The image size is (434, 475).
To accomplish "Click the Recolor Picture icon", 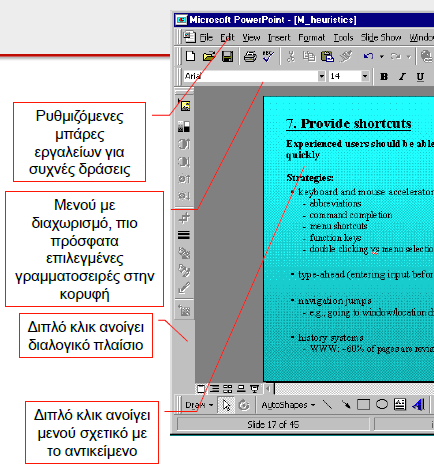I will (184, 253).
